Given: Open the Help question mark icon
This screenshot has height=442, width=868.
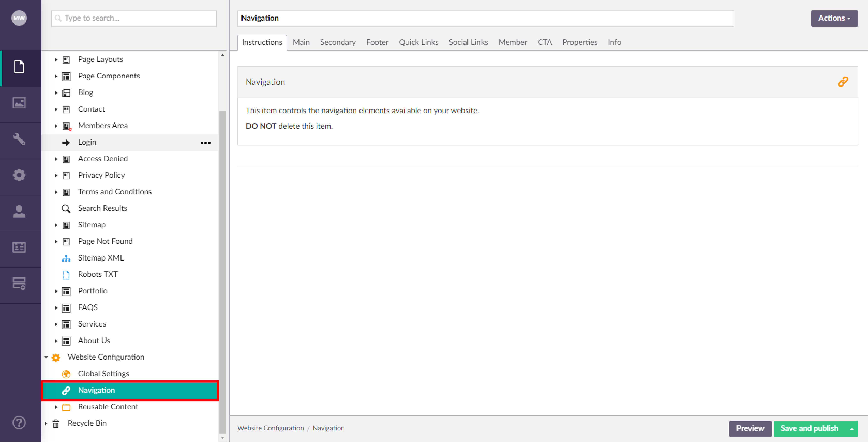Looking at the screenshot, I should click(19, 423).
